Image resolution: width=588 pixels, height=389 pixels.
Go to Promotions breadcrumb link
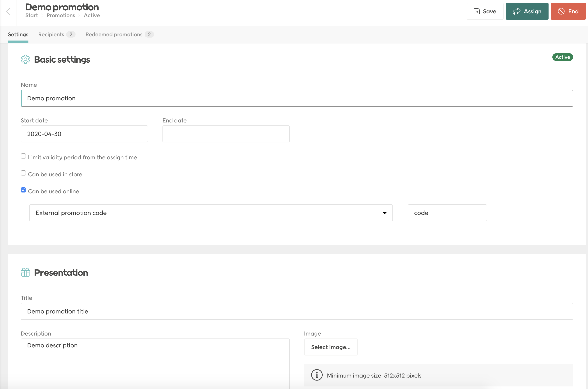61,15
